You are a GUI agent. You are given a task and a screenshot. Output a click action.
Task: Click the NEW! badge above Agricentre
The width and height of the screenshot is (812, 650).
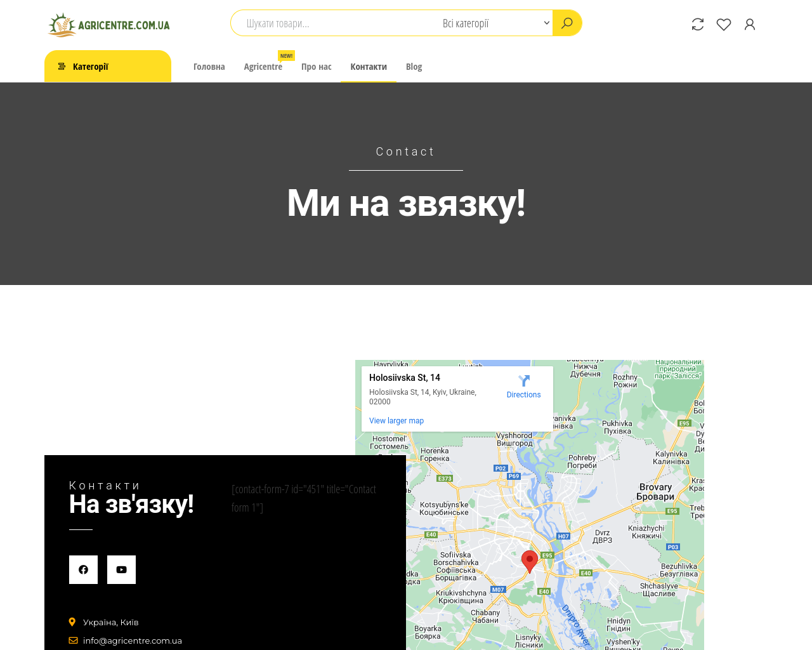point(287,56)
